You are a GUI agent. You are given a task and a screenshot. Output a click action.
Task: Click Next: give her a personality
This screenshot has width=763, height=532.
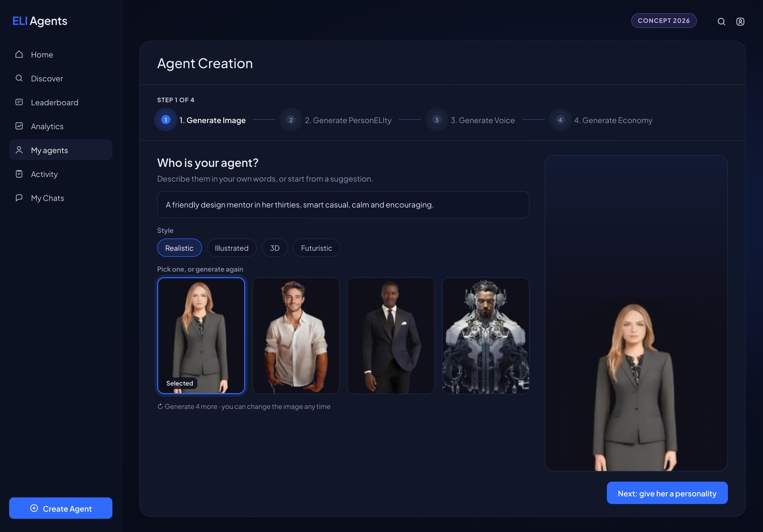point(667,493)
